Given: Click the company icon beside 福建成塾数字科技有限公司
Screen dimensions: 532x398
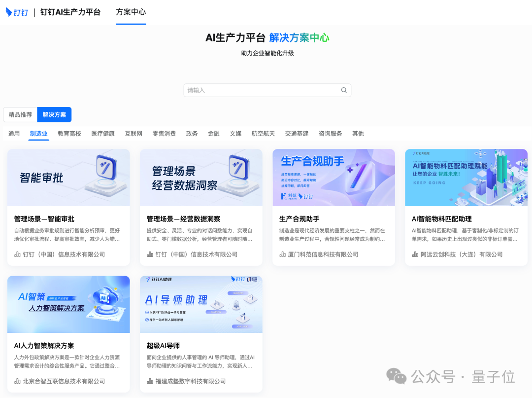Looking at the screenshot, I should pos(150,381).
